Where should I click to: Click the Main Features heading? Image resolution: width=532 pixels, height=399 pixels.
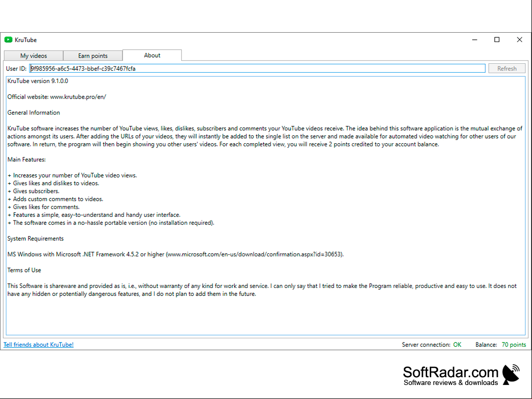click(26, 159)
